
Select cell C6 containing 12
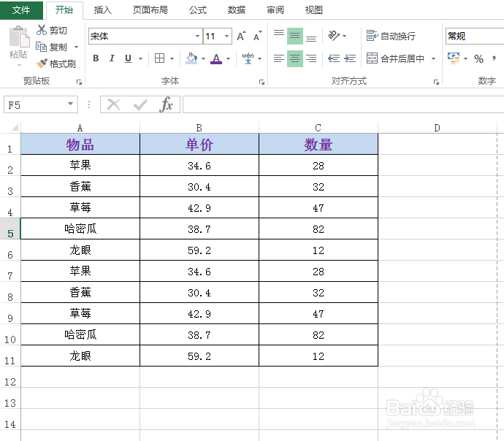click(x=318, y=250)
